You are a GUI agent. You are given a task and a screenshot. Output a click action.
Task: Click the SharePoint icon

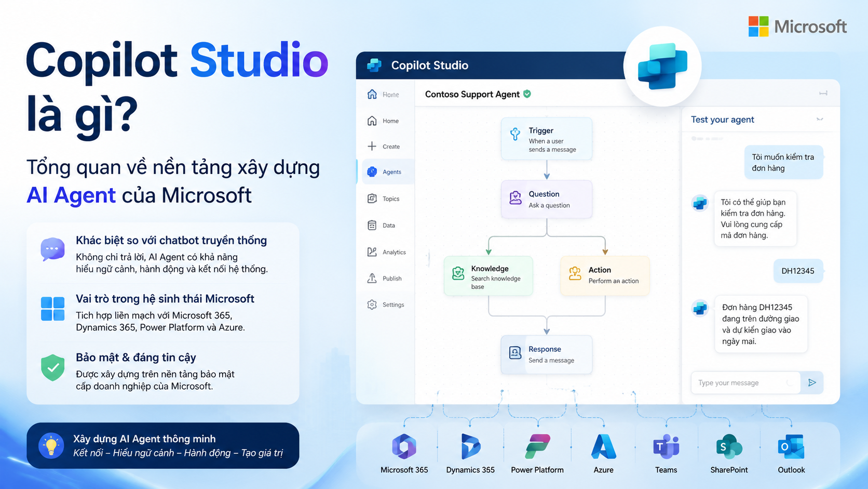pyautogui.click(x=729, y=446)
